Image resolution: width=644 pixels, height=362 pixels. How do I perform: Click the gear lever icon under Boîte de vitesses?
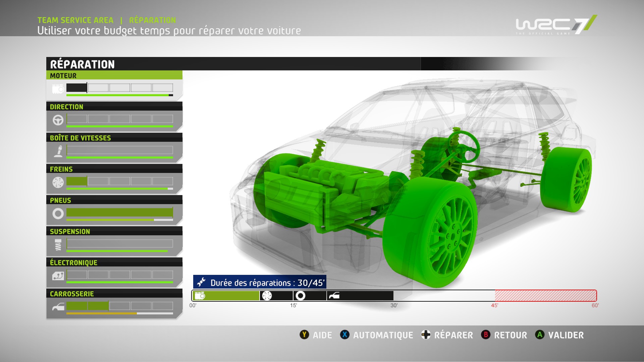click(x=59, y=151)
